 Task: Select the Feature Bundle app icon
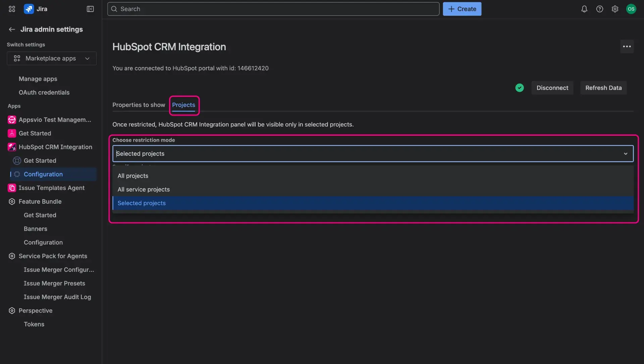point(11,201)
